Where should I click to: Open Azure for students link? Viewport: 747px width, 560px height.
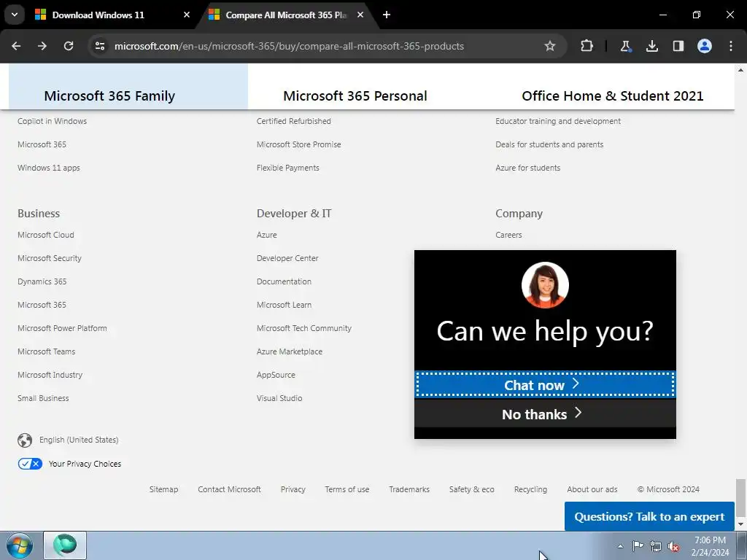tap(528, 168)
